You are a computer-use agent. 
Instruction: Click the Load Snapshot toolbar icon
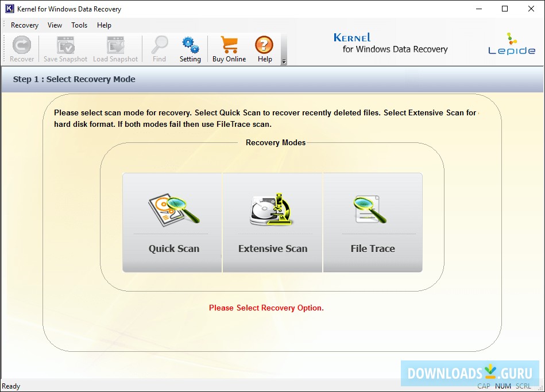click(x=115, y=49)
